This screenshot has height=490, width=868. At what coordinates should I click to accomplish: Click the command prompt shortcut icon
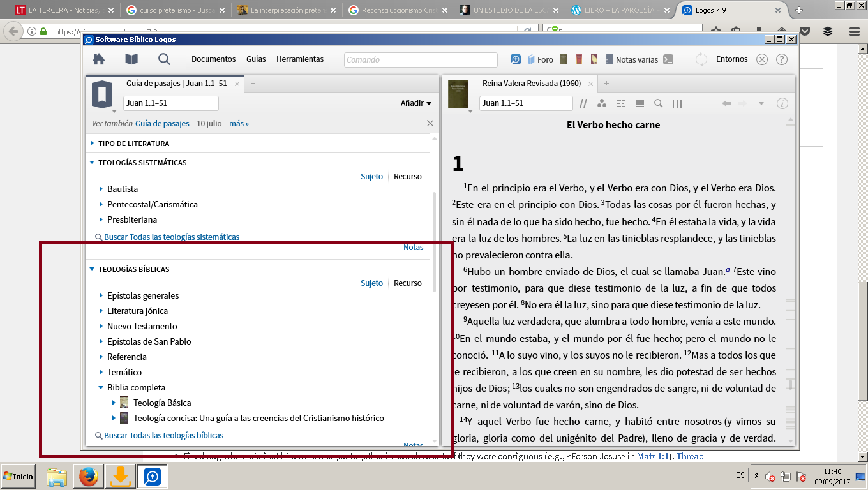coord(668,59)
